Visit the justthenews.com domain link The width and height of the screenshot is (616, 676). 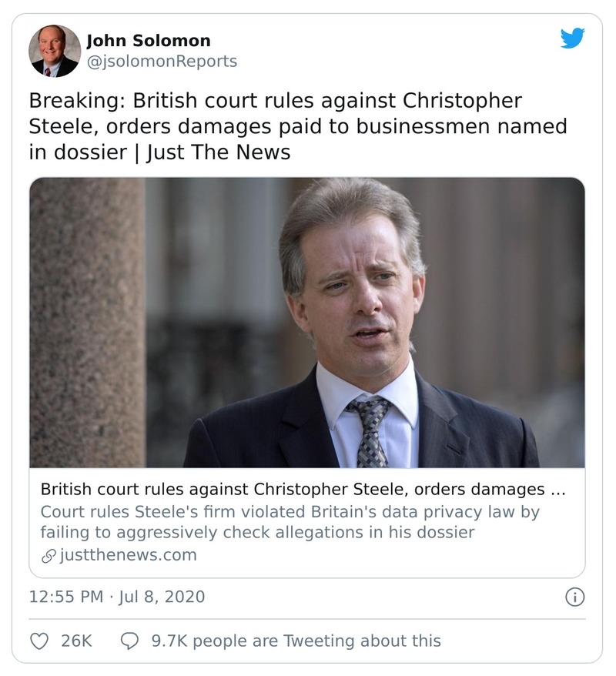pyautogui.click(x=128, y=555)
